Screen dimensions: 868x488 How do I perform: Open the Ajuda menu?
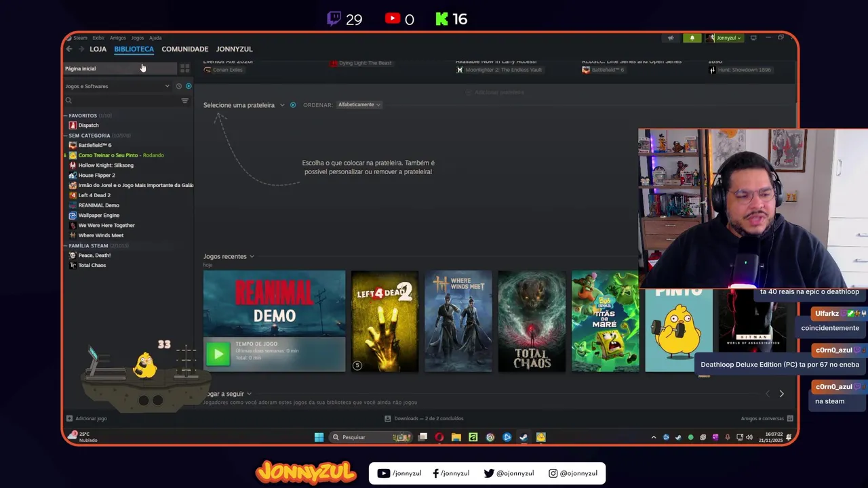[x=155, y=38]
